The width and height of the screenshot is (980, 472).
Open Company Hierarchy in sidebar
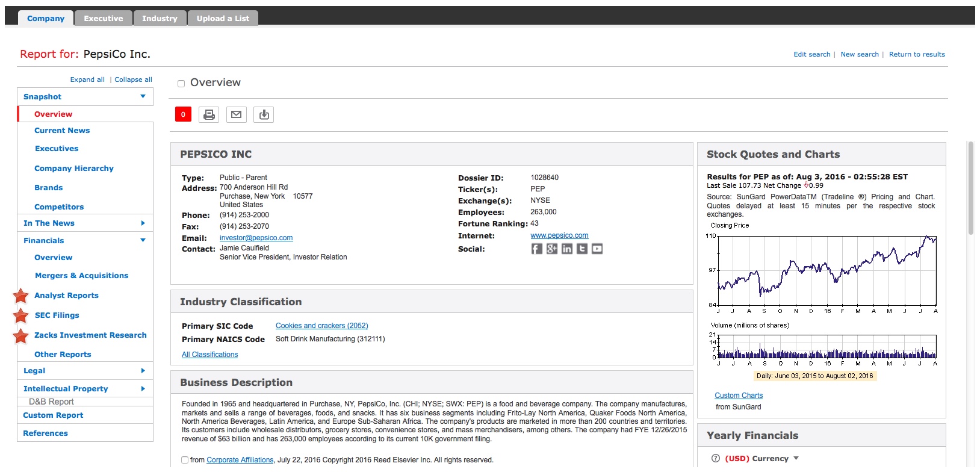pos(74,168)
